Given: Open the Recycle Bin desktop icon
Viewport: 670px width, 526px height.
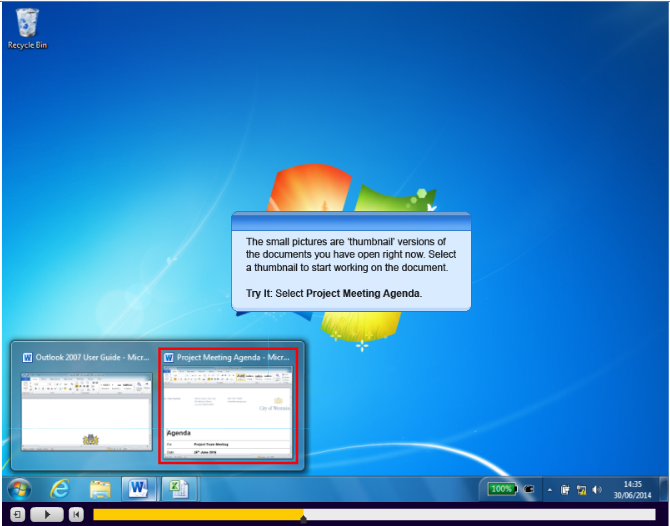Looking at the screenshot, I should (x=26, y=25).
